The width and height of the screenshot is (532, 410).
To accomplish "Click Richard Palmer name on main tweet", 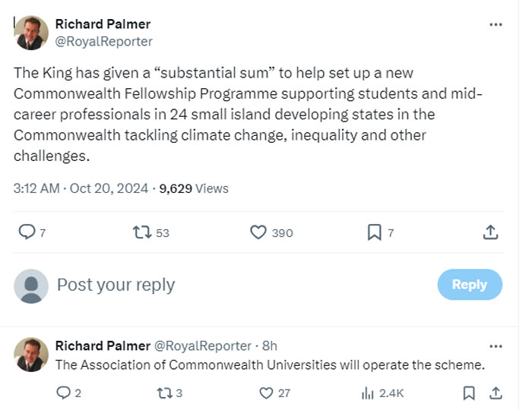I will pos(103,24).
